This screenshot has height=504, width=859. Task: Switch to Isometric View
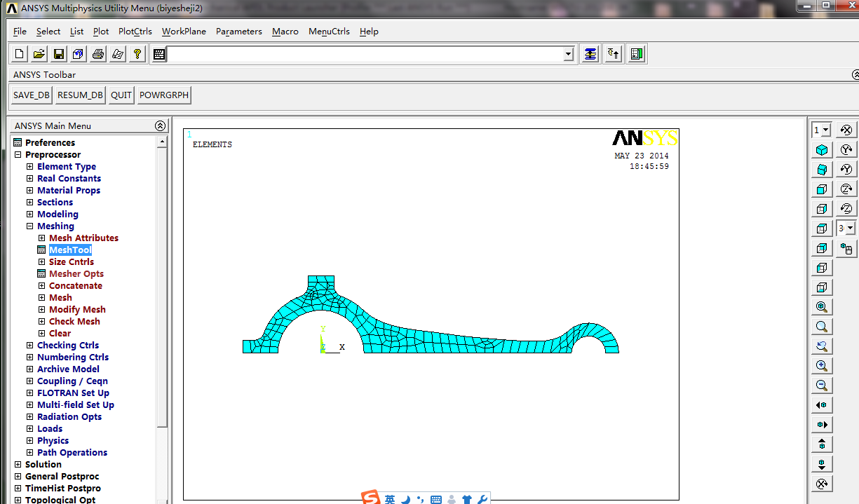click(x=822, y=150)
